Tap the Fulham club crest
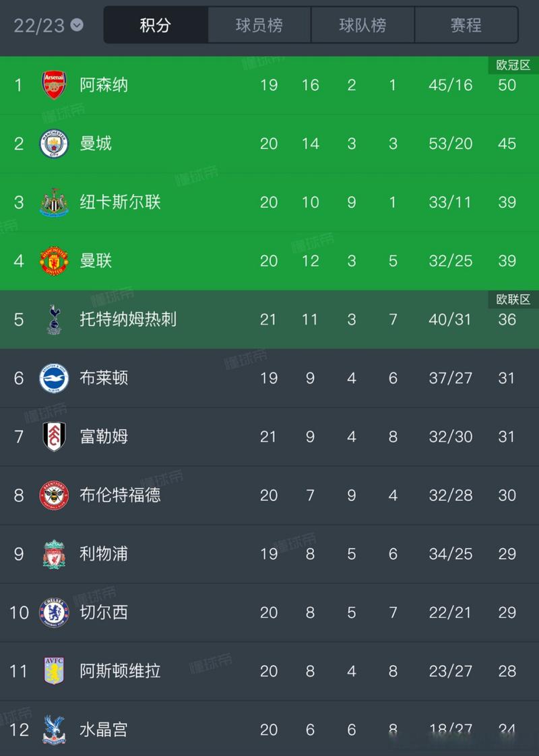539x756 pixels. 54,437
